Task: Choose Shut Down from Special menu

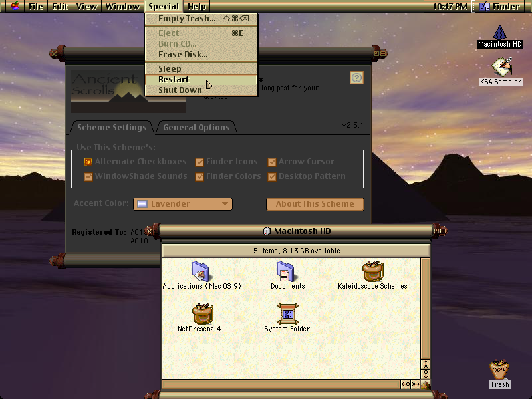Action: point(201,90)
